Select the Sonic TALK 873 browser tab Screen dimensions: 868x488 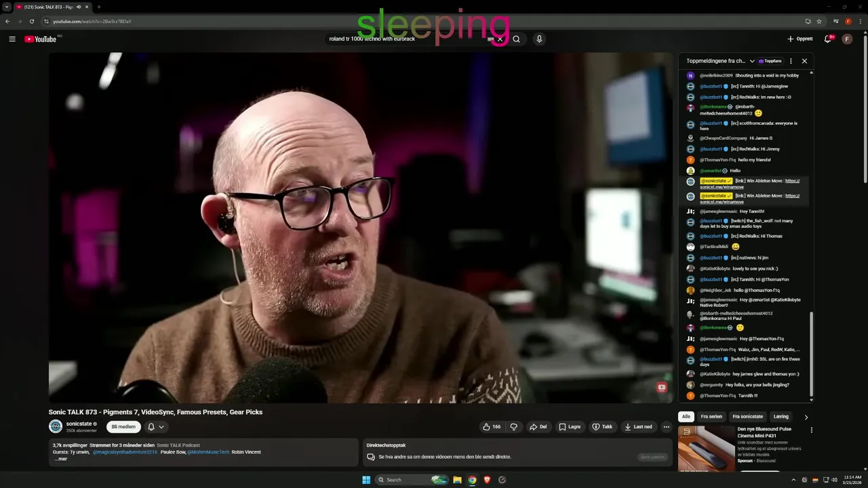[x=53, y=7]
